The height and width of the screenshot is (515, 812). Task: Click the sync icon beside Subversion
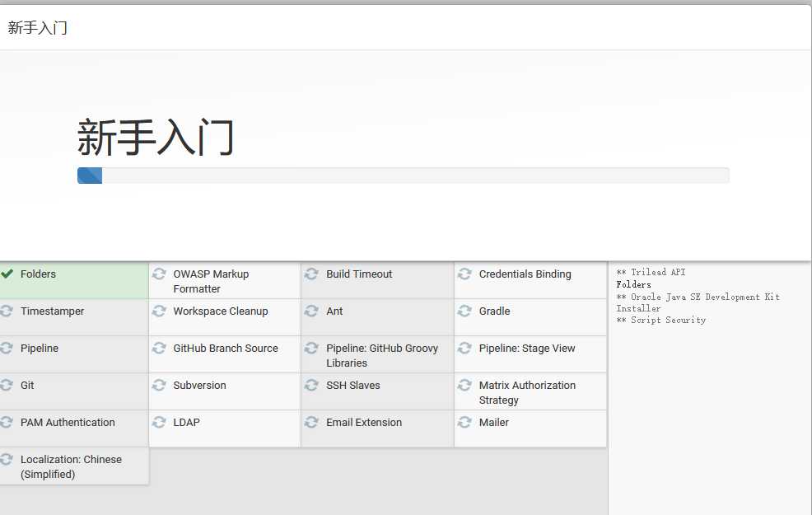coord(159,385)
